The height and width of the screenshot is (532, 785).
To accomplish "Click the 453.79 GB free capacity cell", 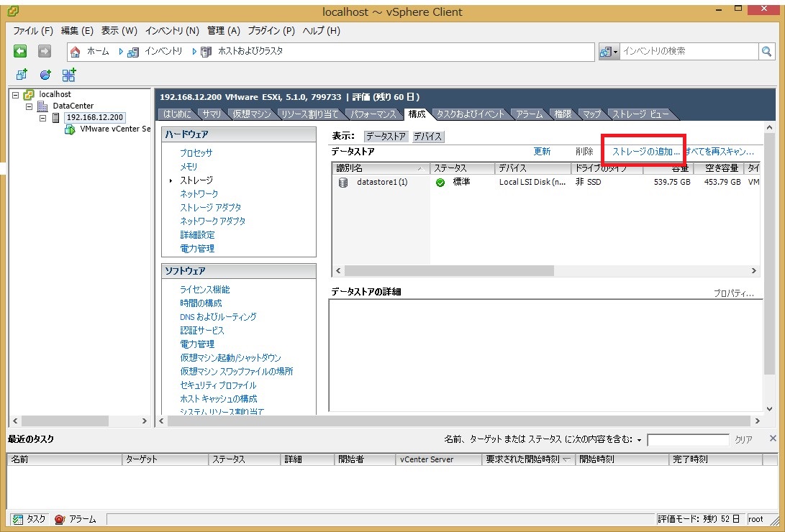I will (x=722, y=183).
